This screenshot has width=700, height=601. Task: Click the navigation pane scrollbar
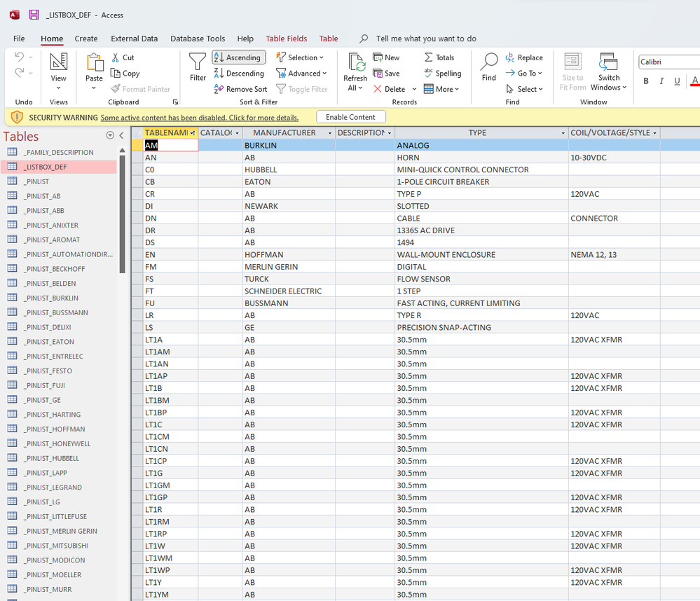pyautogui.click(x=123, y=213)
